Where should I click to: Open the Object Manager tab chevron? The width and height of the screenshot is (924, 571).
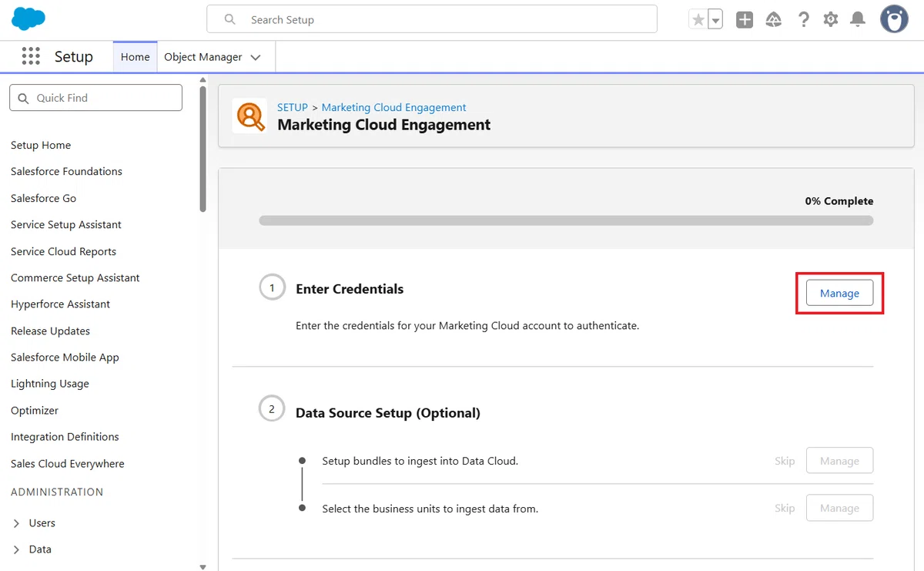click(x=256, y=57)
